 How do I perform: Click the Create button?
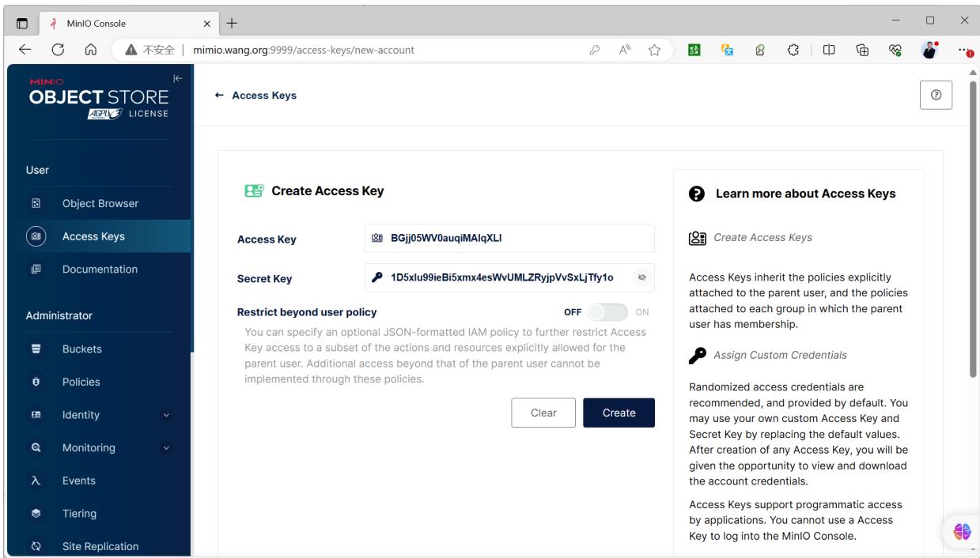click(x=619, y=413)
